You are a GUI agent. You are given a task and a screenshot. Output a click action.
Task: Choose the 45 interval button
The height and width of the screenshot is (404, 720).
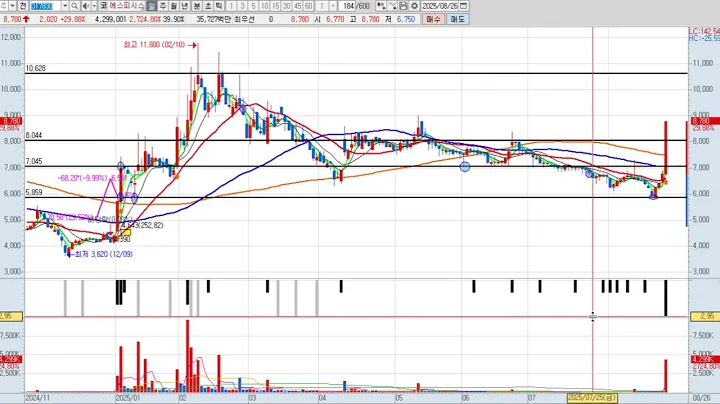tap(298, 6)
